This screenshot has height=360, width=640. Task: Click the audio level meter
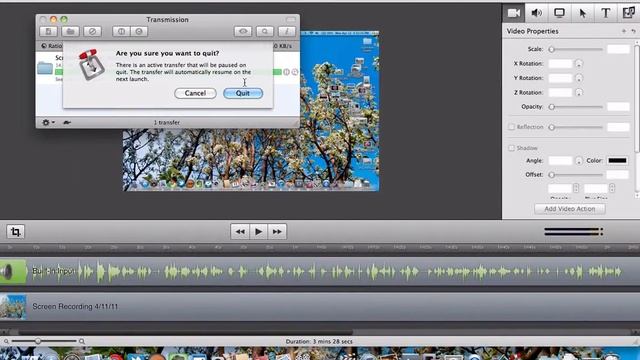point(573,231)
